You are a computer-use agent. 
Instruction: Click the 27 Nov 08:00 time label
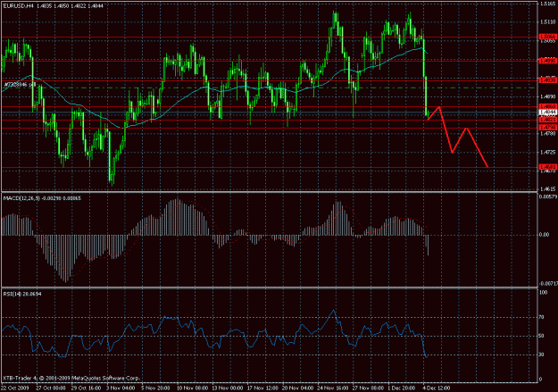[x=367, y=388]
